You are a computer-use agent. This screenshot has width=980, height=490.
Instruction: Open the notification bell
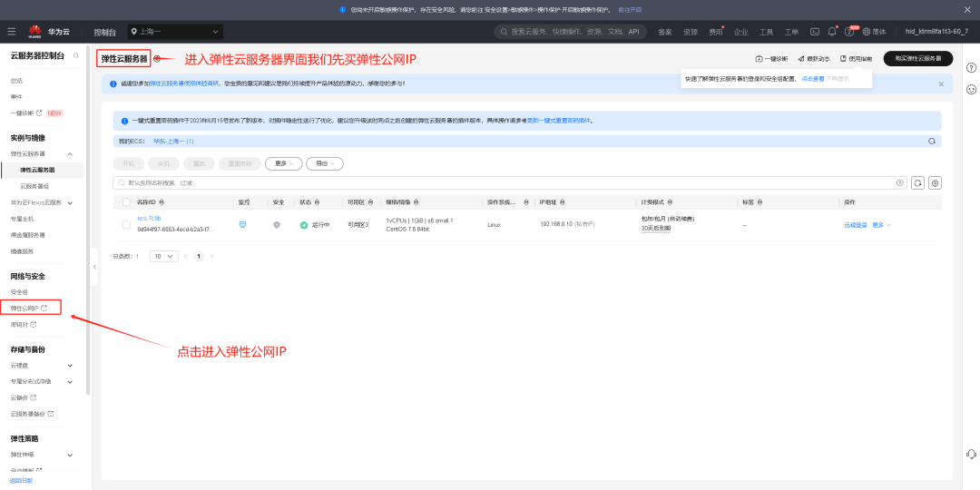[832, 31]
